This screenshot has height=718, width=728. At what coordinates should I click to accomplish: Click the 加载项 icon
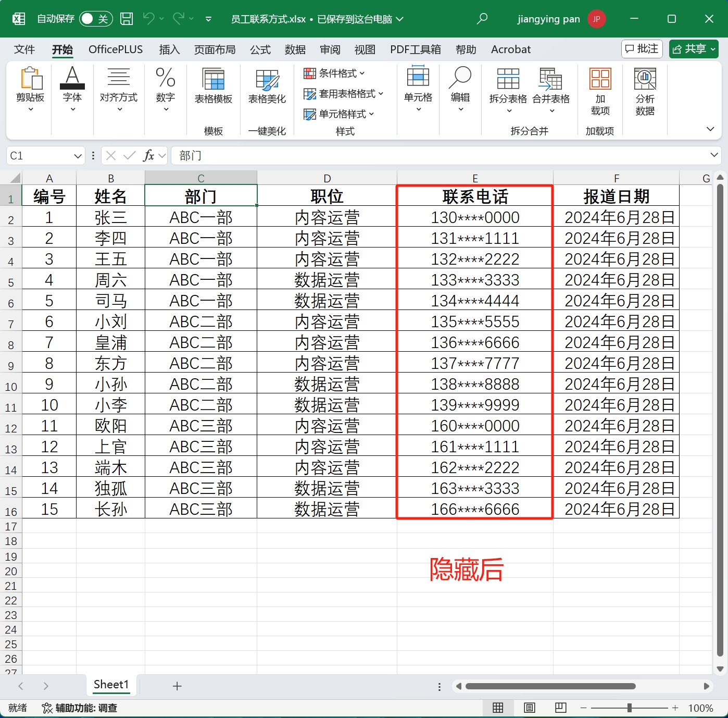coord(600,90)
